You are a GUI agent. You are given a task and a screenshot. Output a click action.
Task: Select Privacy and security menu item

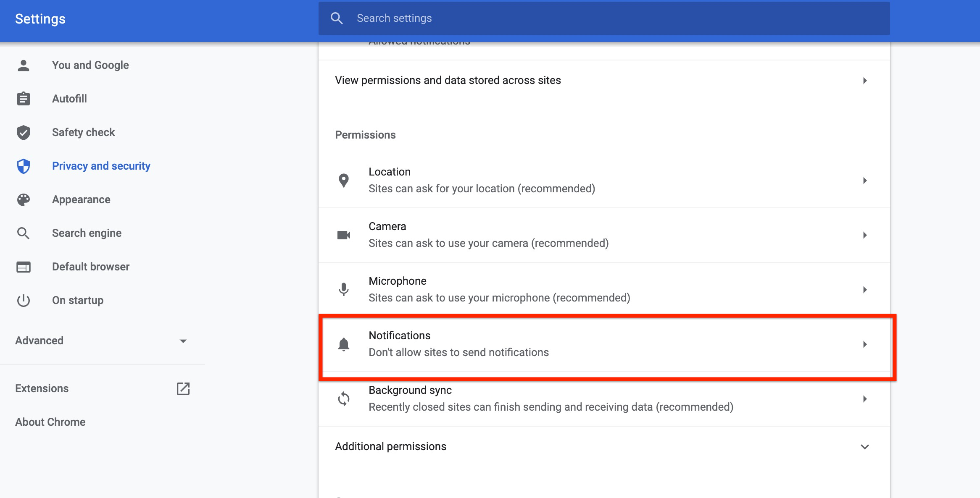pos(101,166)
